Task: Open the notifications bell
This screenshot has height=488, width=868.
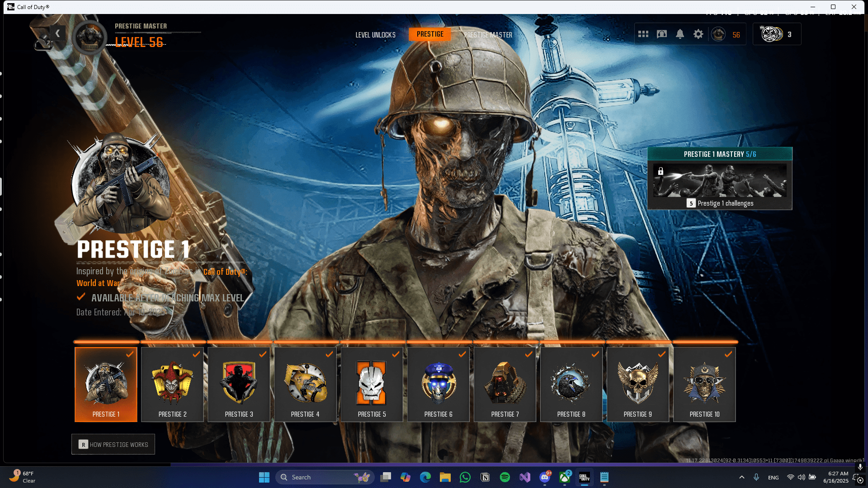Action: pos(680,34)
